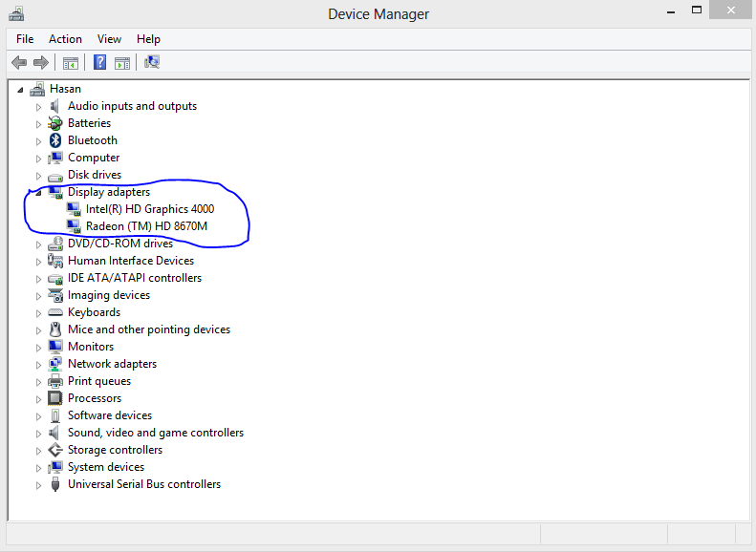Open the Device Manager title bar system icon

pyautogui.click(x=16, y=13)
